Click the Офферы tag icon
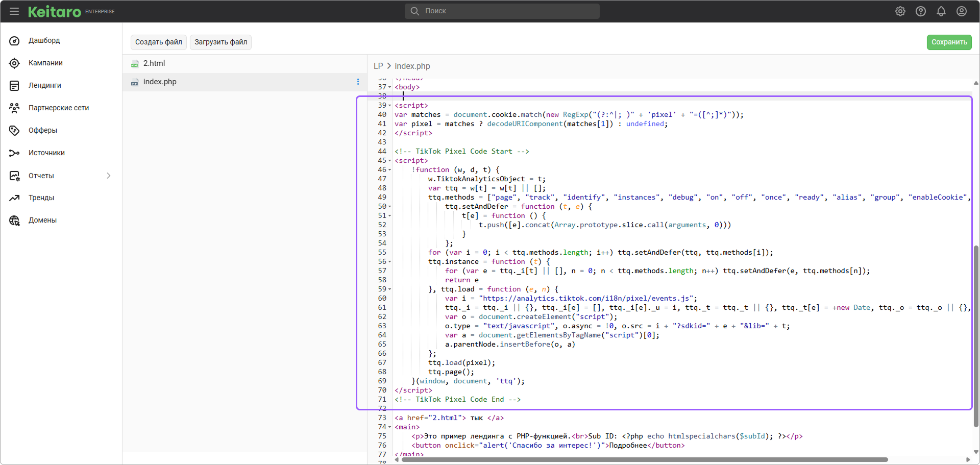This screenshot has width=980, height=465. 14,131
